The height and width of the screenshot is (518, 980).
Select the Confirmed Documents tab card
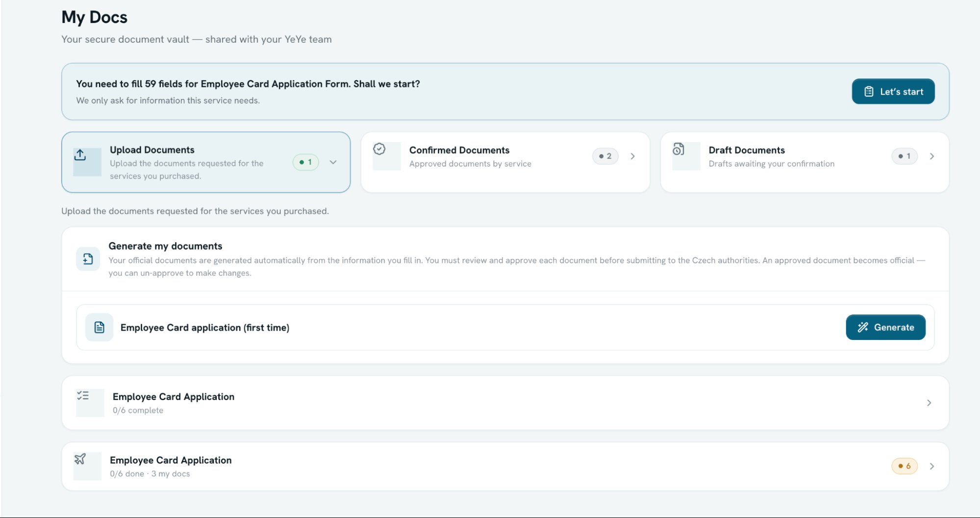pyautogui.click(x=505, y=162)
